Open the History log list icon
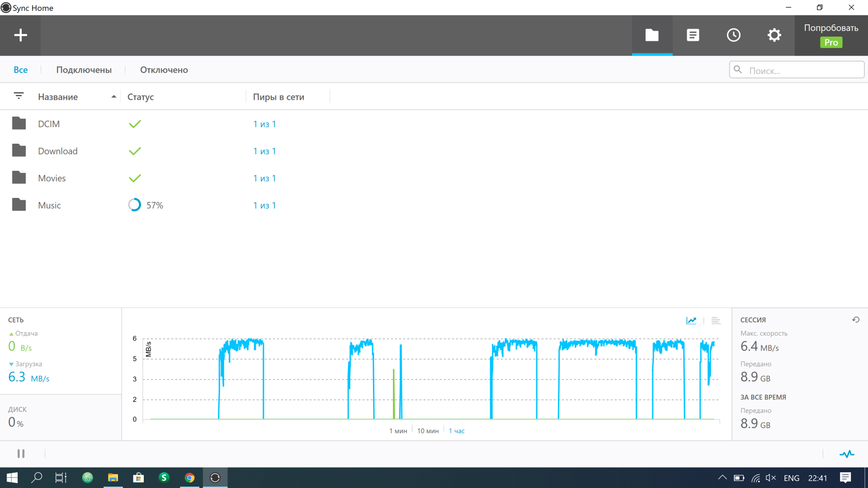 693,35
